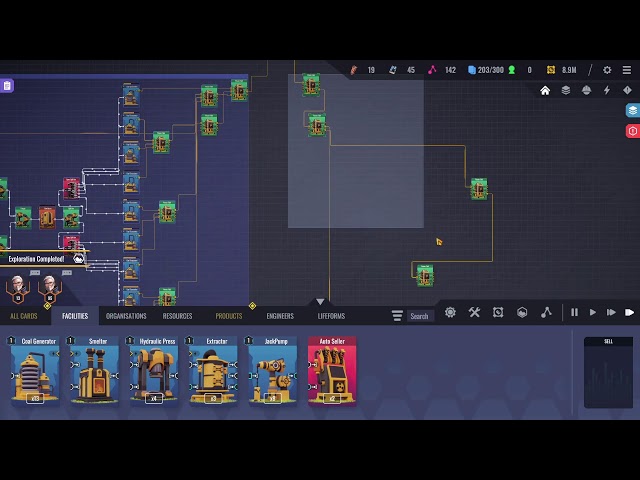Click the 203/300 card capacity counter
The image size is (640, 480).
491,70
